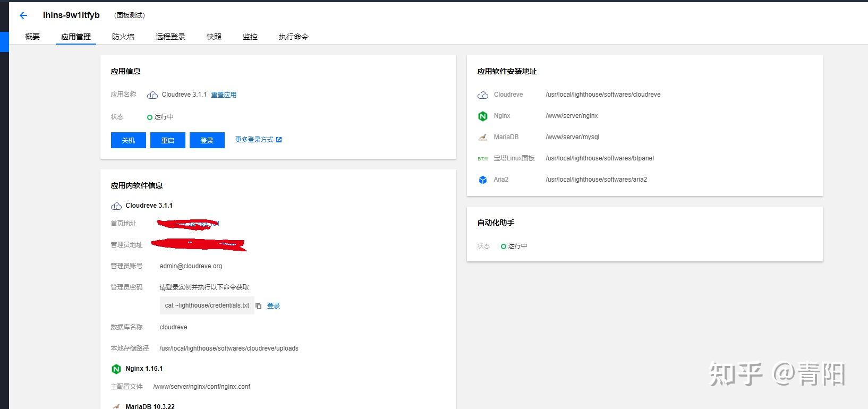Click the (面板测试) instance label
868x409 pixels.
pyautogui.click(x=130, y=15)
